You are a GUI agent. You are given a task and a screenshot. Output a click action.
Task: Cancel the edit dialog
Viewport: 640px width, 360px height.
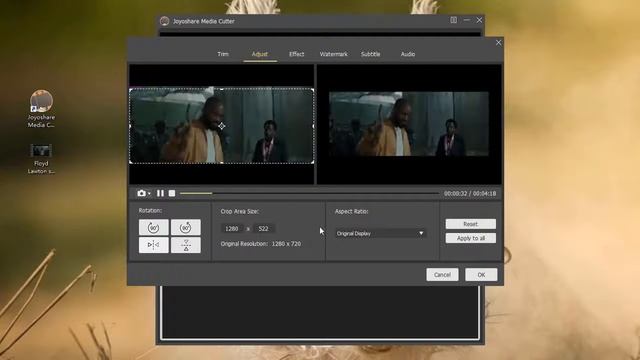[442, 275]
